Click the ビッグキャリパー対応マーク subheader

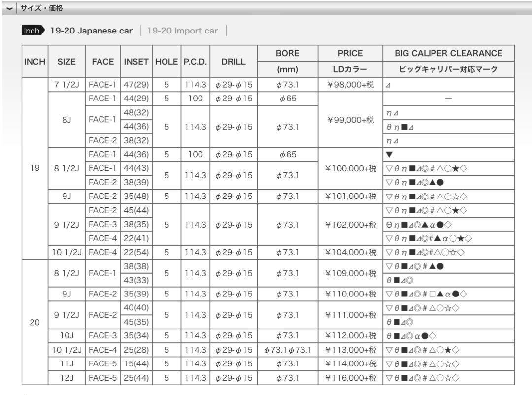448,69
